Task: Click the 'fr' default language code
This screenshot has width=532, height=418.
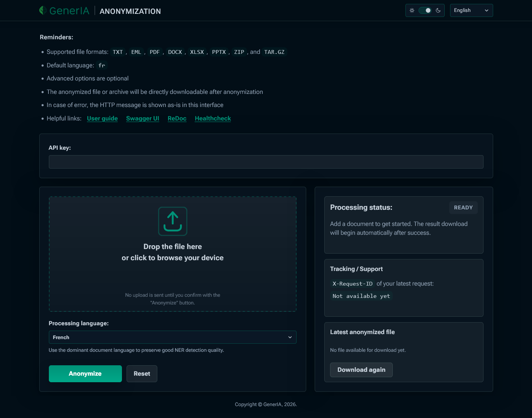Action: [x=102, y=65]
